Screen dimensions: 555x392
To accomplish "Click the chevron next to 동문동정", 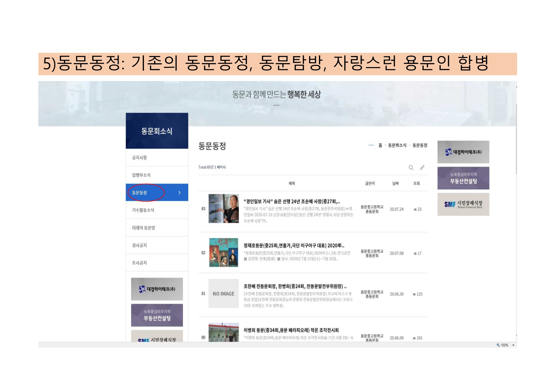I will click(179, 192).
